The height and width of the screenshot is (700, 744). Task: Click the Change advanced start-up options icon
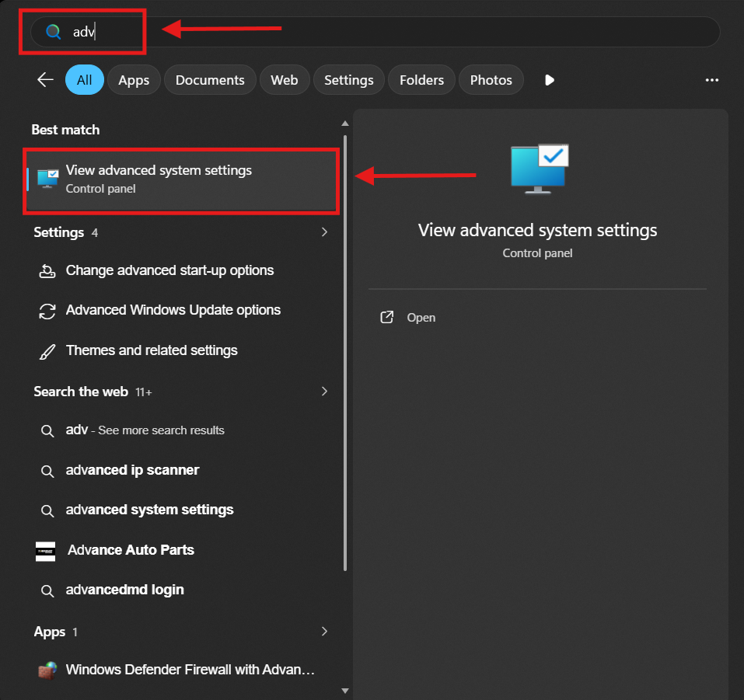point(47,271)
